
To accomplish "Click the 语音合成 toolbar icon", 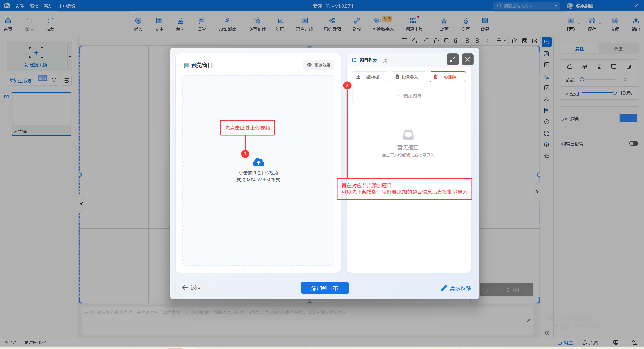I will [304, 24].
